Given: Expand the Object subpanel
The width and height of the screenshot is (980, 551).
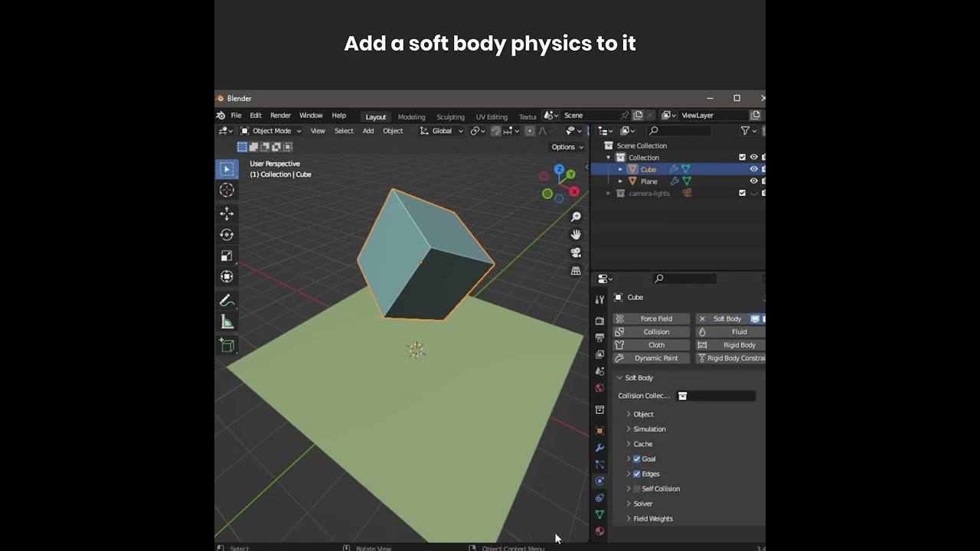Looking at the screenshot, I should tap(629, 414).
